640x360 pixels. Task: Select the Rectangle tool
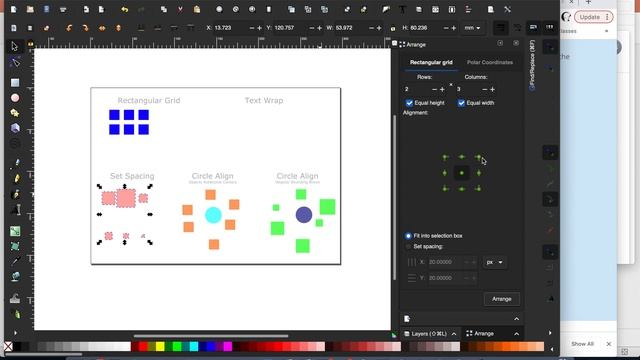[15, 83]
